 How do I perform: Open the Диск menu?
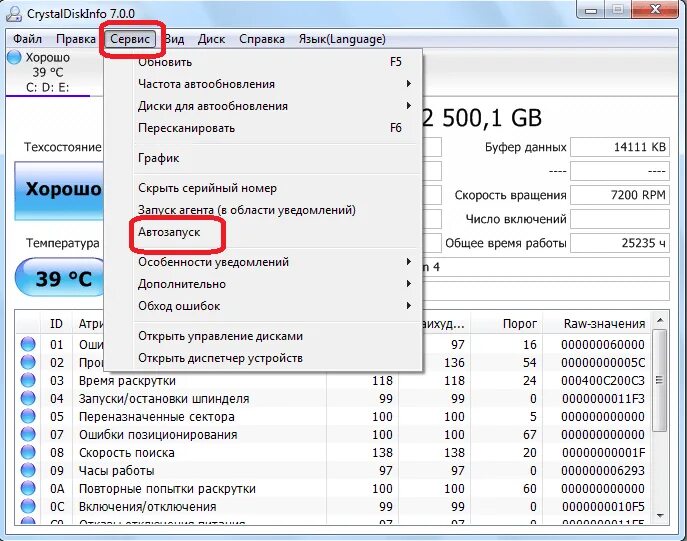coord(211,39)
